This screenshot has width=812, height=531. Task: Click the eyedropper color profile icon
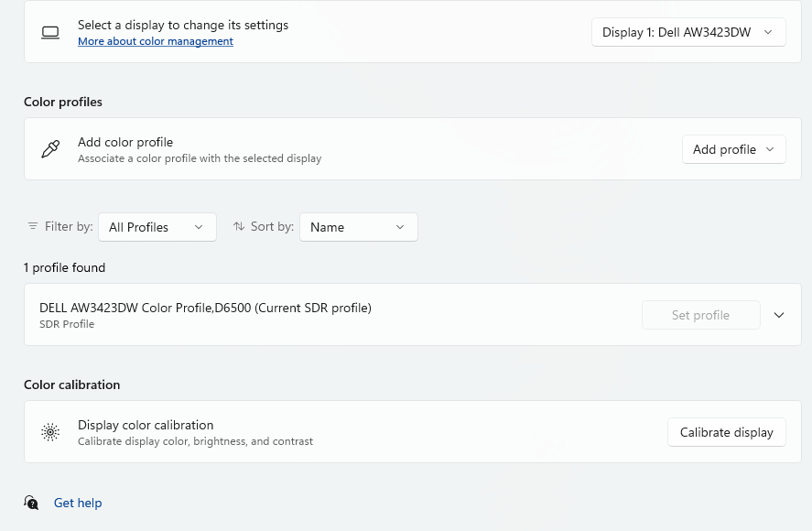(x=50, y=149)
